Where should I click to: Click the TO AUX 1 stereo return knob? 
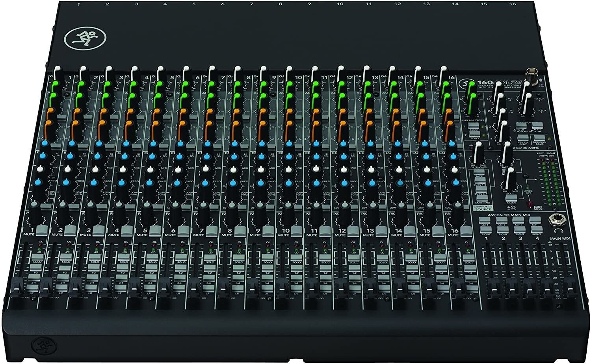(526, 84)
